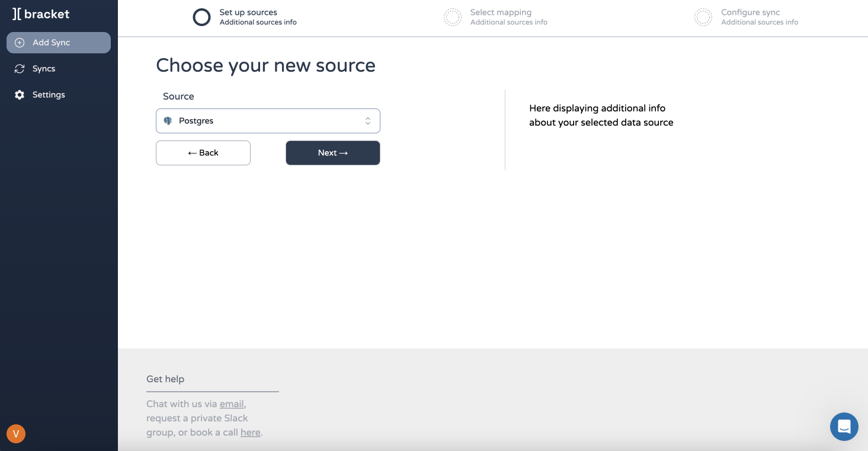This screenshot has height=451, width=868.
Task: Click the bracket logo in sidebar
Action: 41,14
